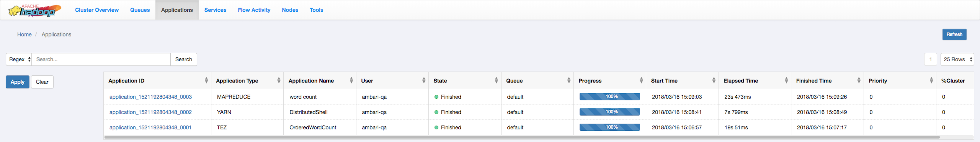Image resolution: width=980 pixels, height=142 pixels.
Task: Sort table by State column arrows
Action: pos(496,81)
